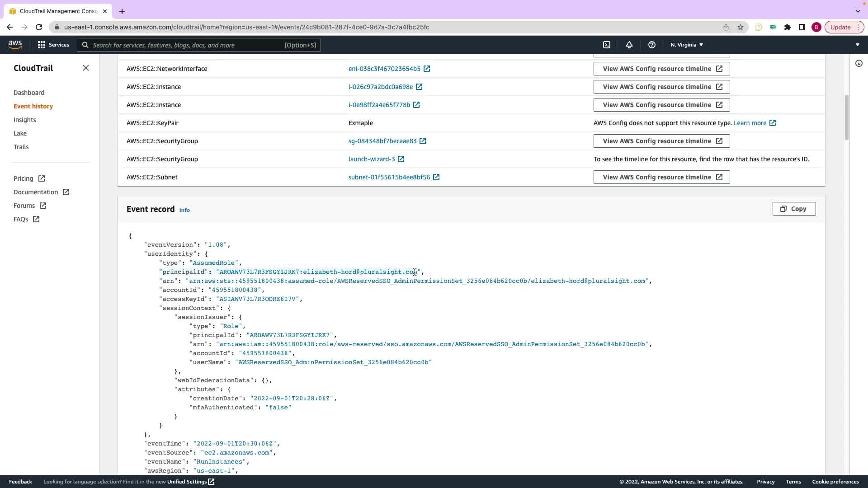
Task: Expand the N. Virginia region dropdown
Action: click(687, 45)
